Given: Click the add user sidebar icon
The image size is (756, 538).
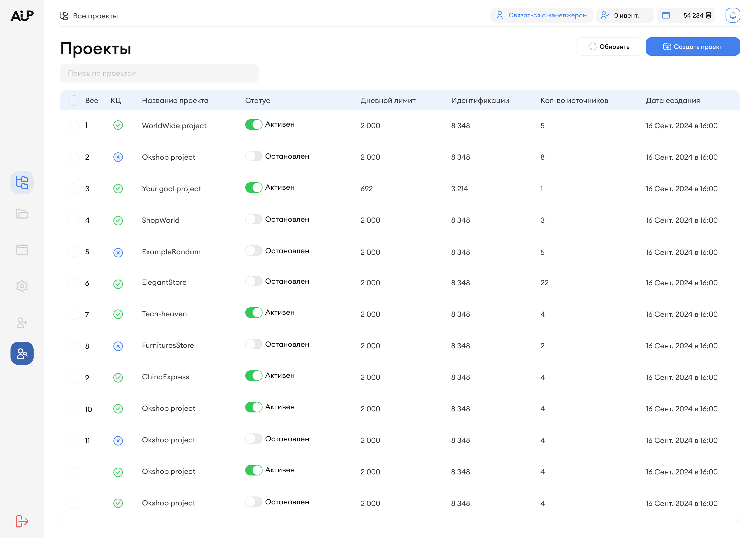Looking at the screenshot, I should click(x=22, y=322).
